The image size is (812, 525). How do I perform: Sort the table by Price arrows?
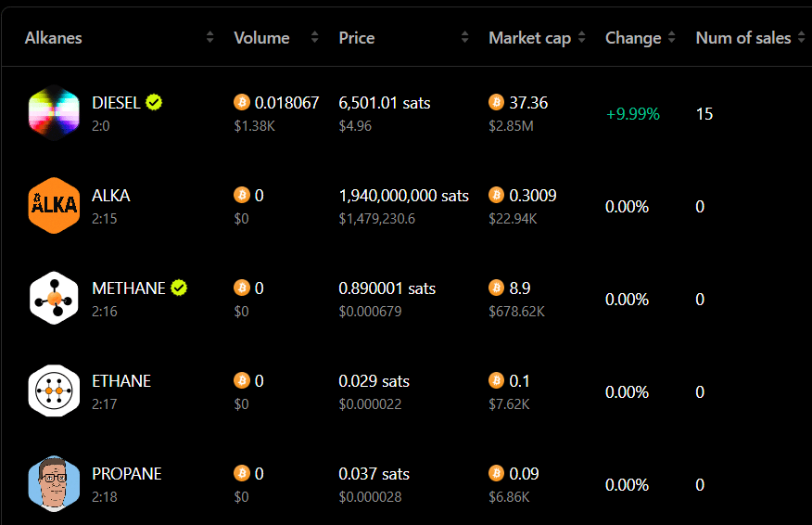(464, 37)
